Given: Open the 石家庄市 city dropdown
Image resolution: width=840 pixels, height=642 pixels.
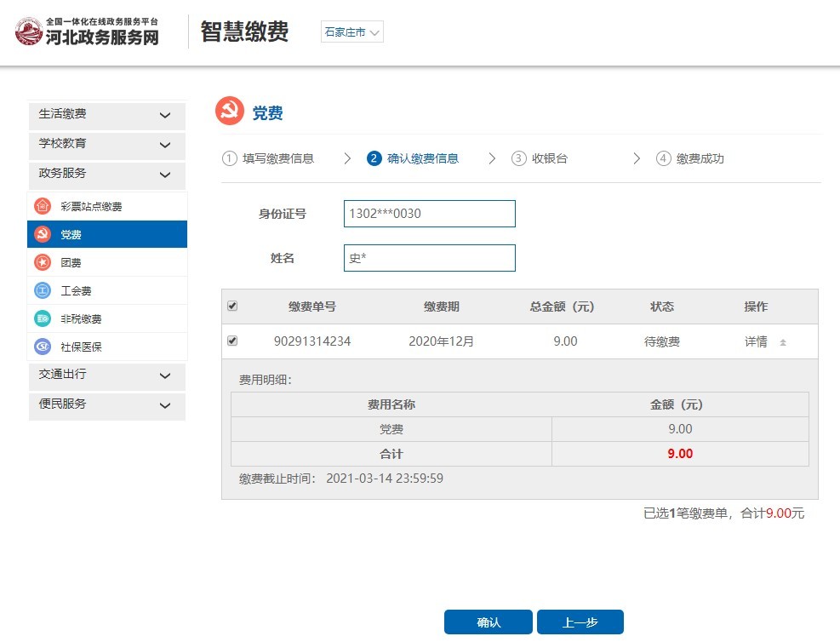Looking at the screenshot, I should click(351, 32).
